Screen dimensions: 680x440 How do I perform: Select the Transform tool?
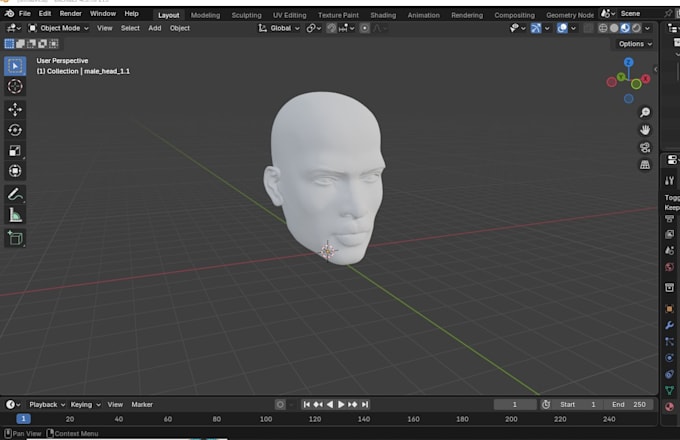[15, 171]
